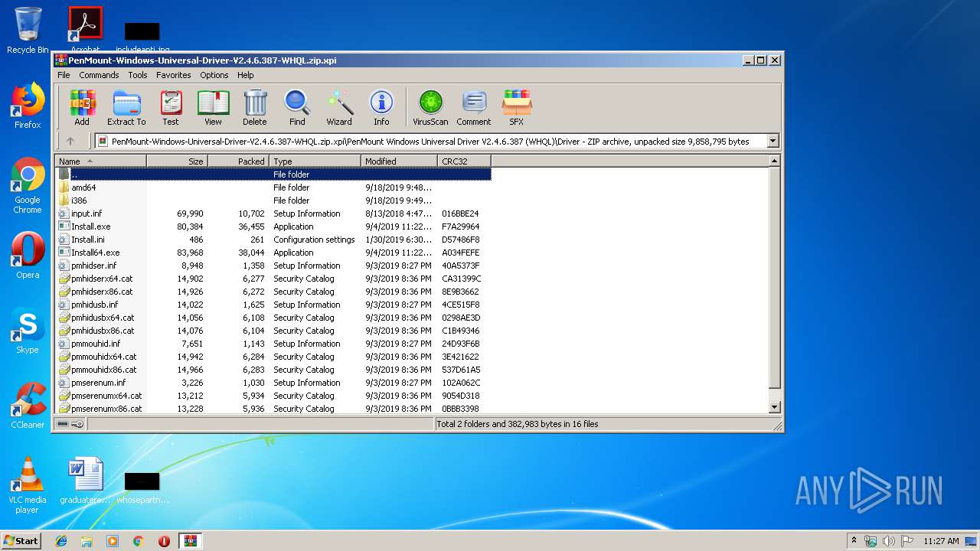Click the SFX toolbar icon
This screenshot has height=551, width=980.
click(517, 107)
